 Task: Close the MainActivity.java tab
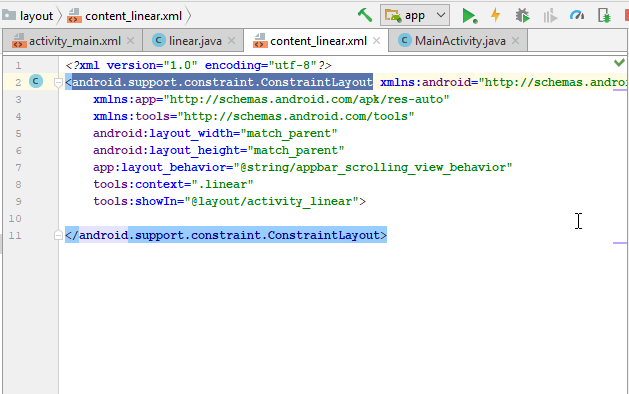point(515,41)
